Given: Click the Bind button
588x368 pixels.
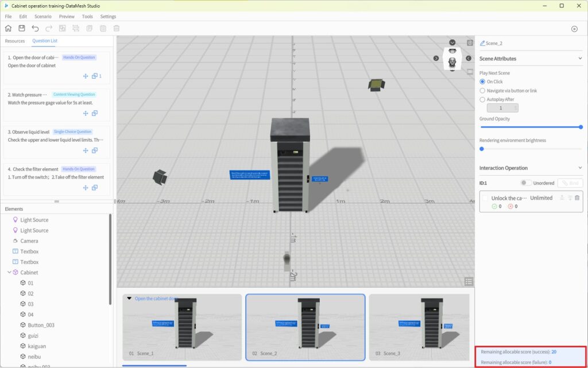Looking at the screenshot, I should [x=570, y=183].
